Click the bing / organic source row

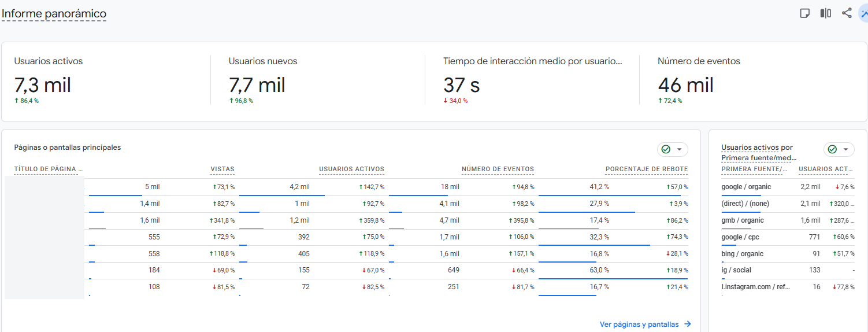coord(742,254)
